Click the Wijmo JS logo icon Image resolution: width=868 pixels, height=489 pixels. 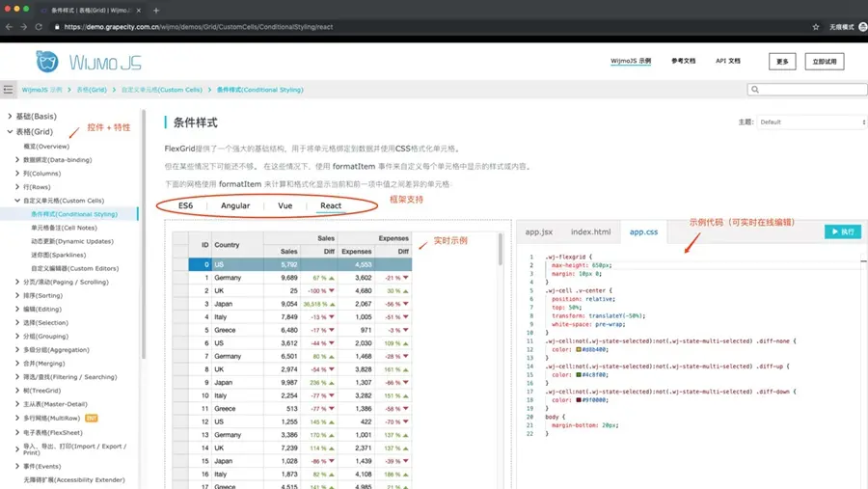[47, 61]
